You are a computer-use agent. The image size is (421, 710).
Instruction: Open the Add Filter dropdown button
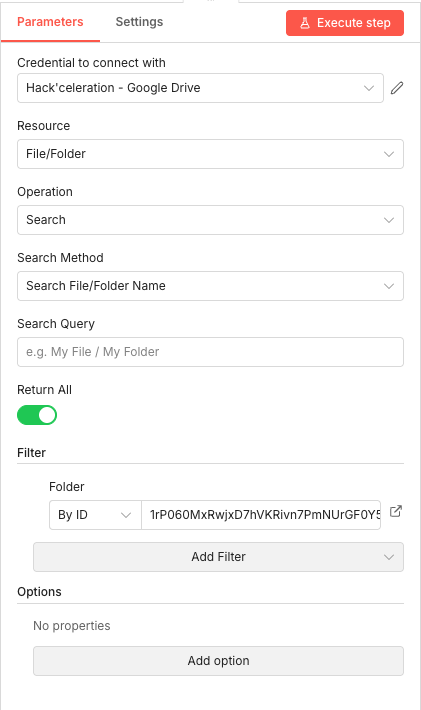(x=218, y=556)
